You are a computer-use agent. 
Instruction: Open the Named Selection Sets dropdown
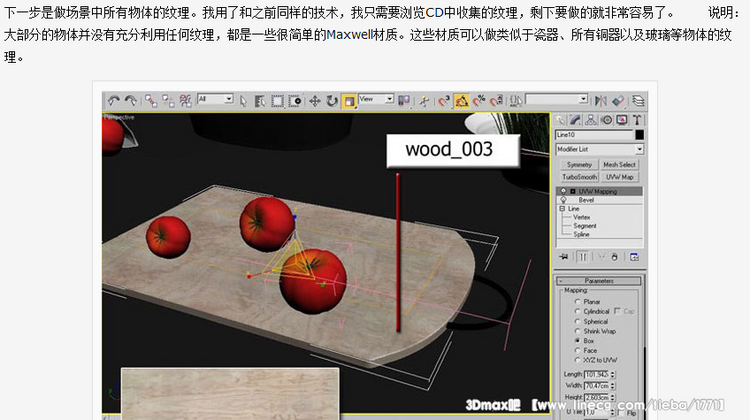pos(556,99)
